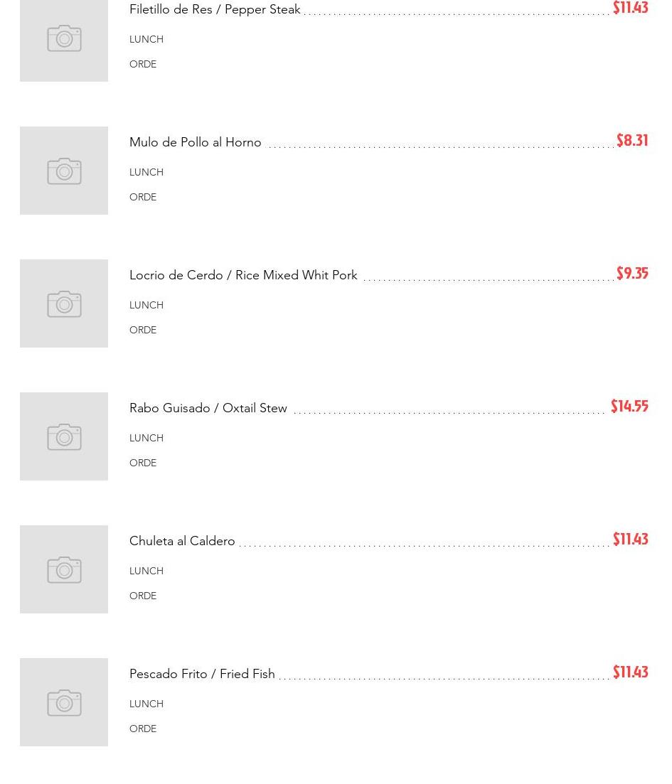The width and height of the screenshot is (672, 784).
Task: Select Mulo de Pollo al Horno title
Action: (196, 142)
